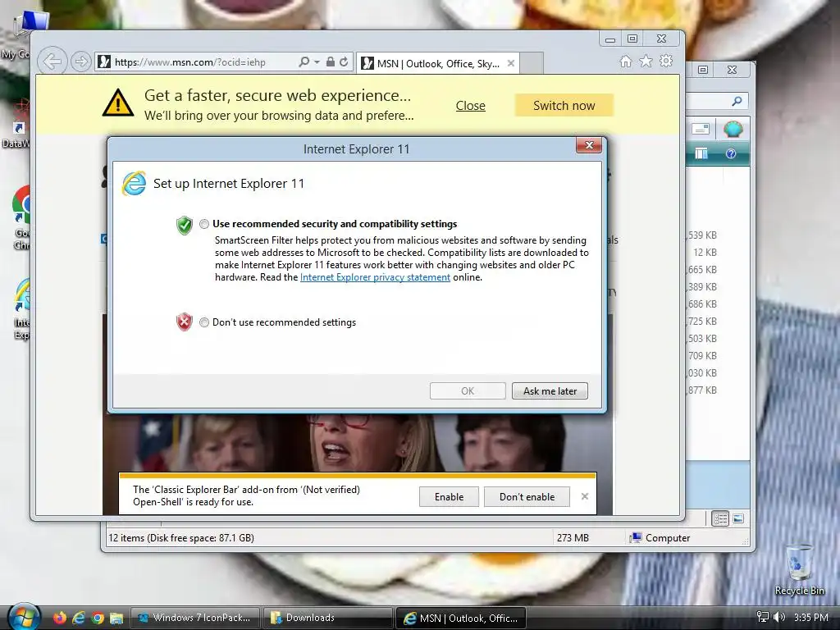Viewport: 840px width, 630px height.
Task: Switch to Windows 7 IconPack taskbar window
Action: [195, 618]
